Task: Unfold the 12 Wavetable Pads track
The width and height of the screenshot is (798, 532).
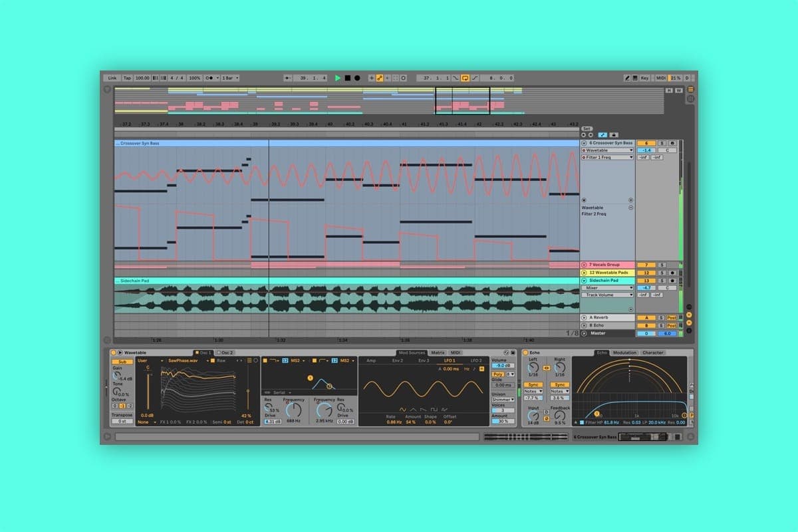Action: (585, 273)
